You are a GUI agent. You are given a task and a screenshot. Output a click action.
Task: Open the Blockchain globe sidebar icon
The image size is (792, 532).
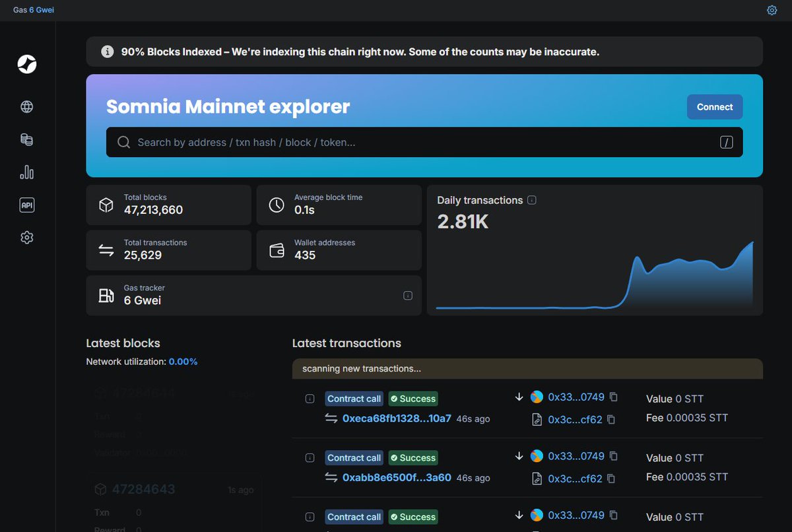point(27,107)
